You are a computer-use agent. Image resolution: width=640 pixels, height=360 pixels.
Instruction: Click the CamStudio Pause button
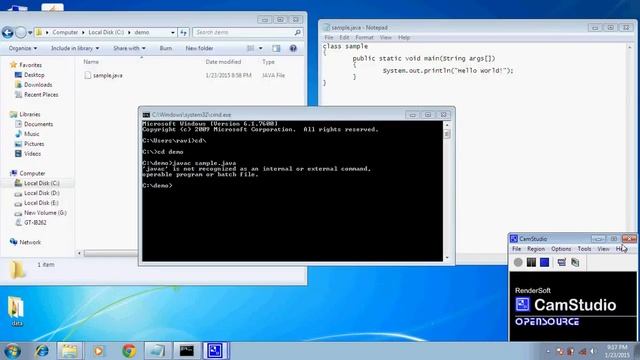tap(531, 262)
